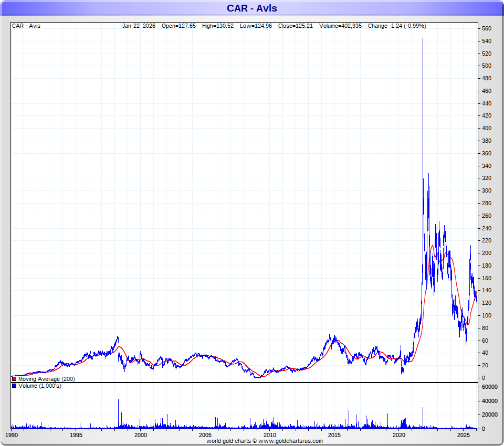Click the 200 price axis label
504x446 pixels.
point(487,253)
